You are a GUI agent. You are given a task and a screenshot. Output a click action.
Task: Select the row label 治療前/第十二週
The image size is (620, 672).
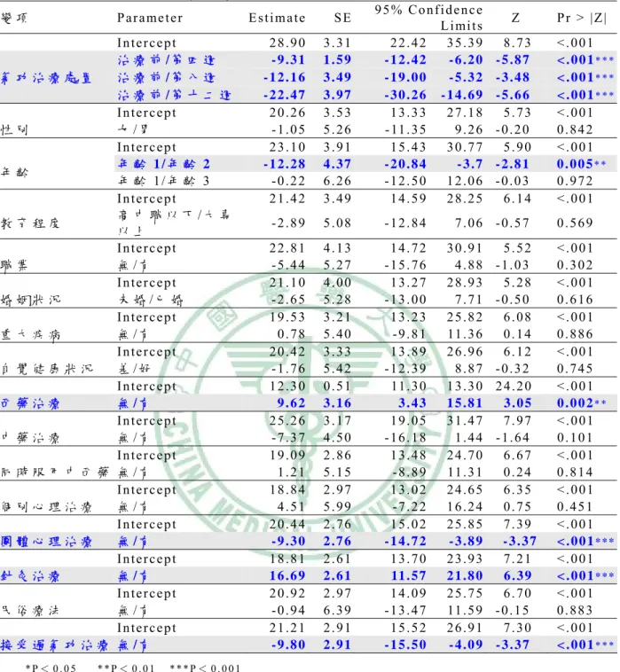[x=174, y=95]
